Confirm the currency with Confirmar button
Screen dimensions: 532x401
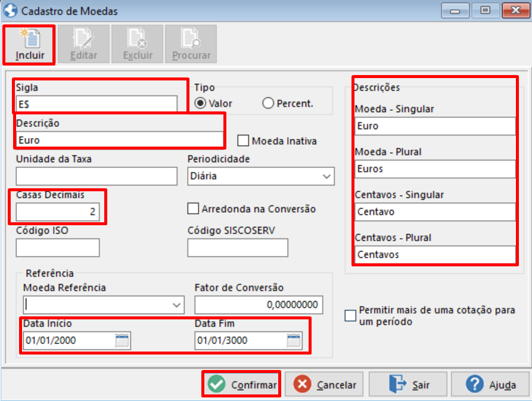(x=241, y=384)
